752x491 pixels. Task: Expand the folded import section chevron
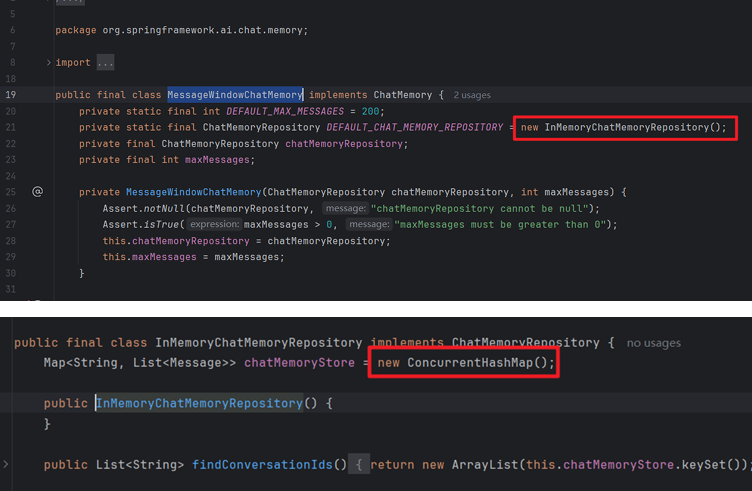[48, 63]
